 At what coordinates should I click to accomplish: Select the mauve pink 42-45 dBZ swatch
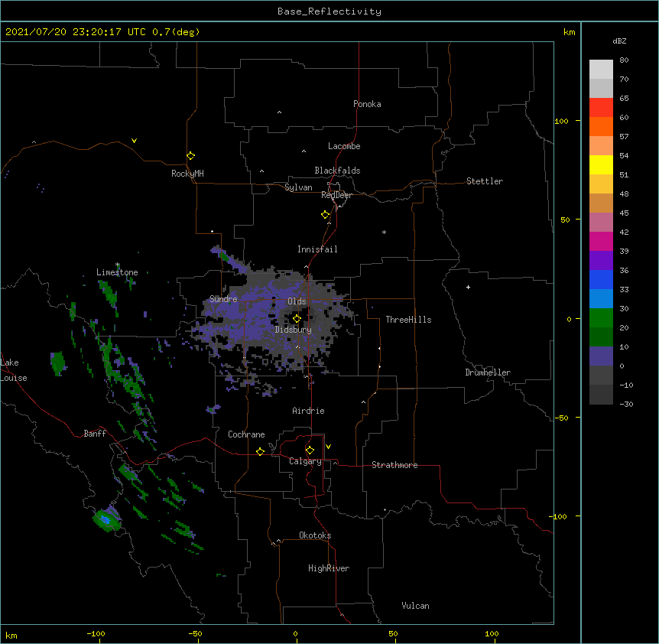tap(601, 223)
